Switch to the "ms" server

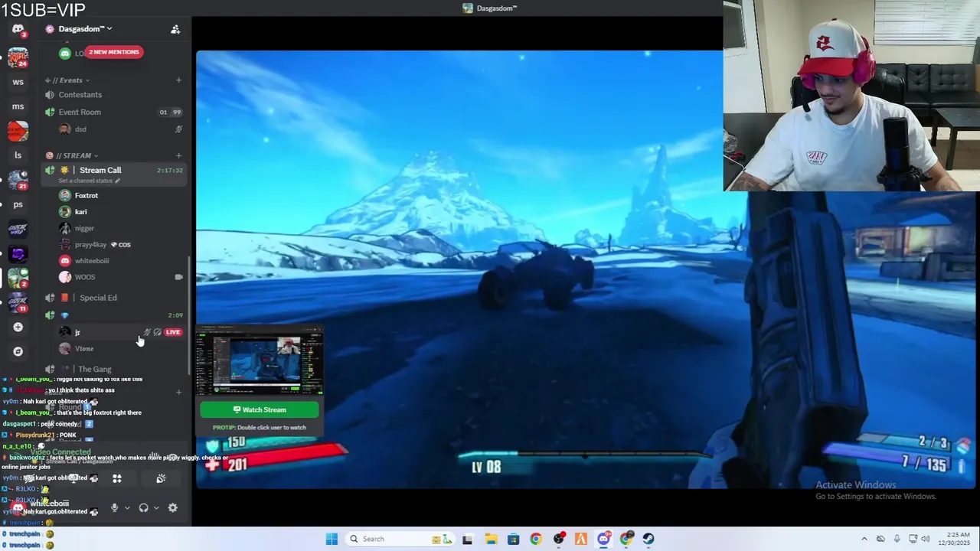click(18, 106)
